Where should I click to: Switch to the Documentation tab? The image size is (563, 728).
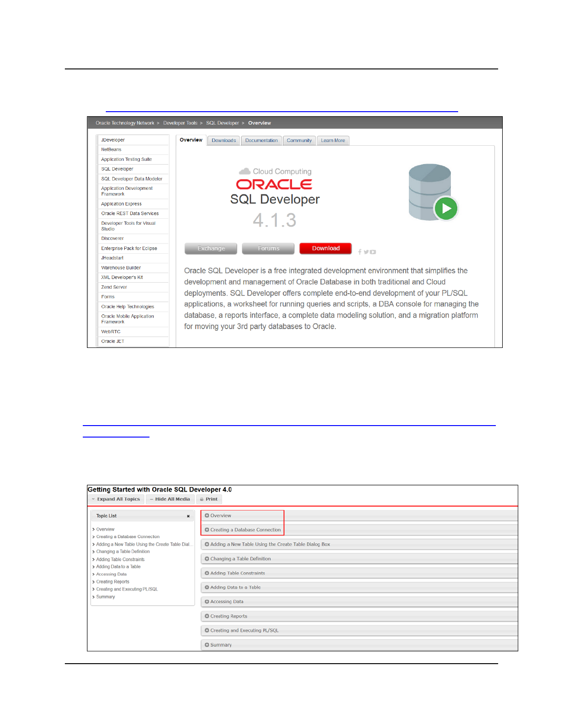click(261, 141)
